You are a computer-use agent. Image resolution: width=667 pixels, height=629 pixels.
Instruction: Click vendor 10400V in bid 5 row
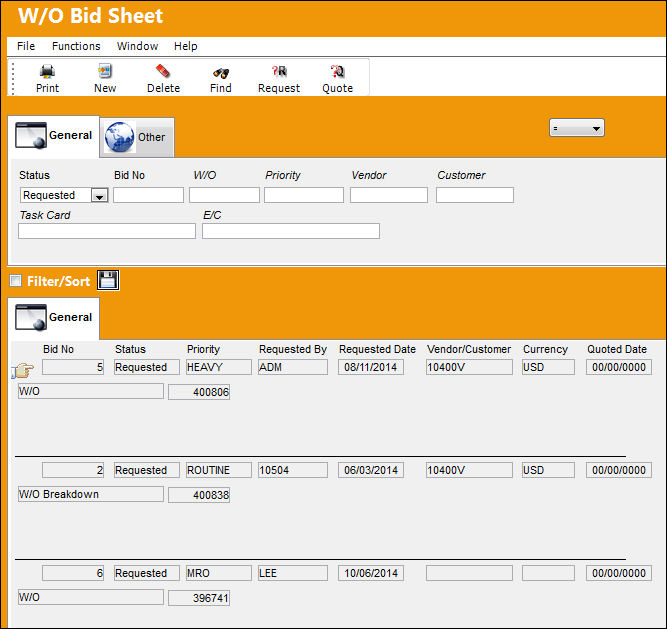click(x=469, y=367)
